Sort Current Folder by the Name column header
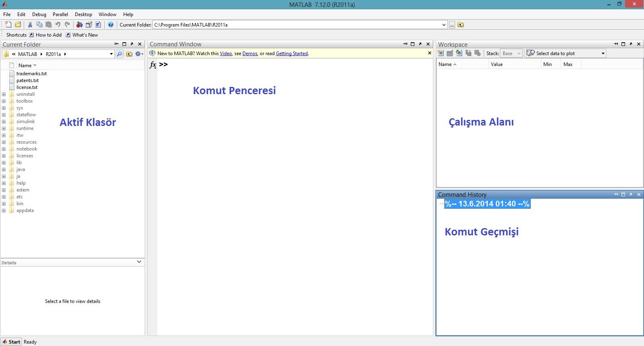This screenshot has width=644, height=346. (x=27, y=65)
